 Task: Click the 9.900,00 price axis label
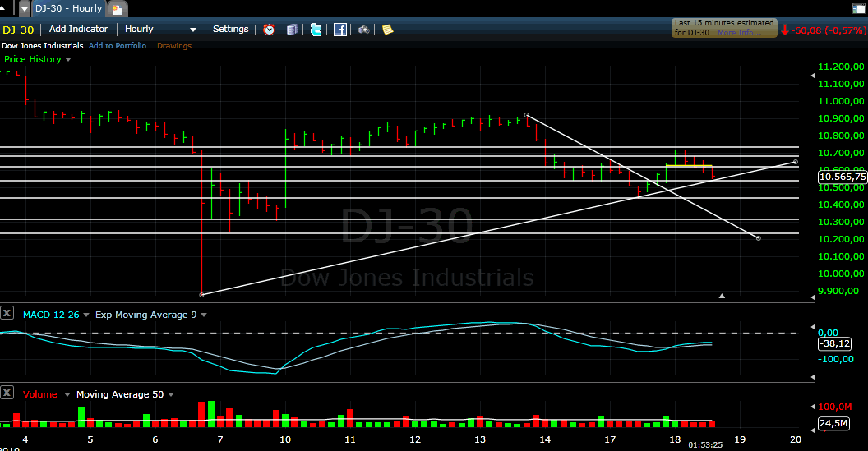tap(838, 291)
